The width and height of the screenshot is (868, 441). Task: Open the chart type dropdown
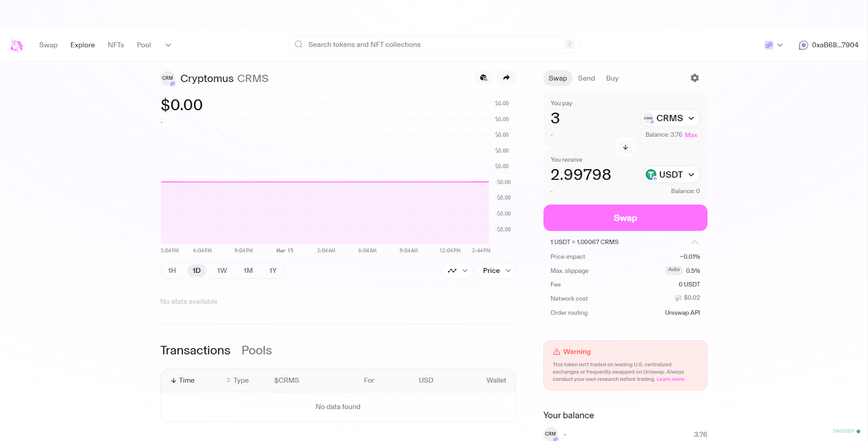(x=457, y=271)
